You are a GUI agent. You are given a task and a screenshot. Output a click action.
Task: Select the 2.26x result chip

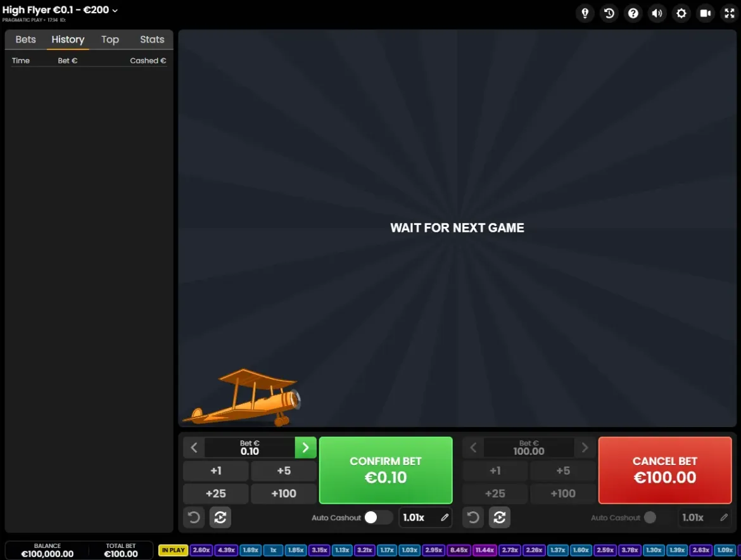534,550
